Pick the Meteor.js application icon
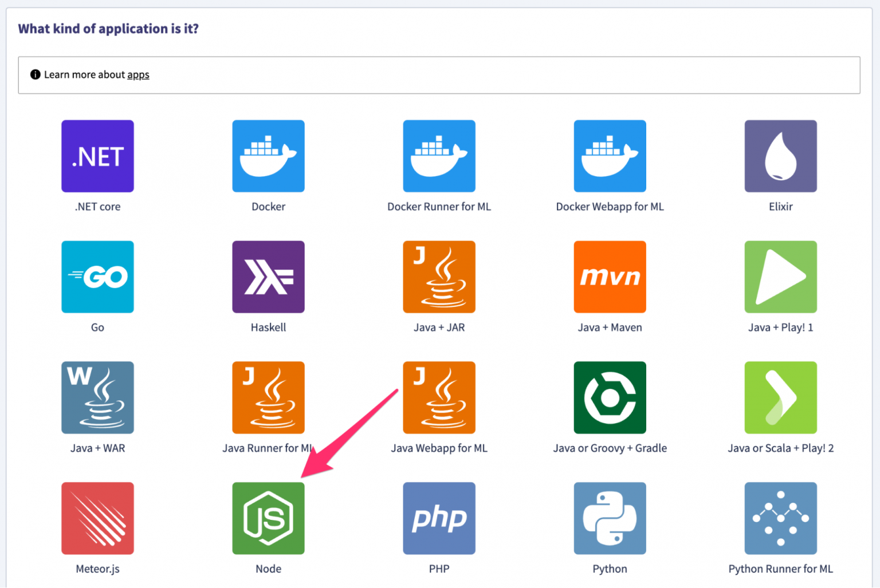Viewport: 880px width, 588px height. 97,518
